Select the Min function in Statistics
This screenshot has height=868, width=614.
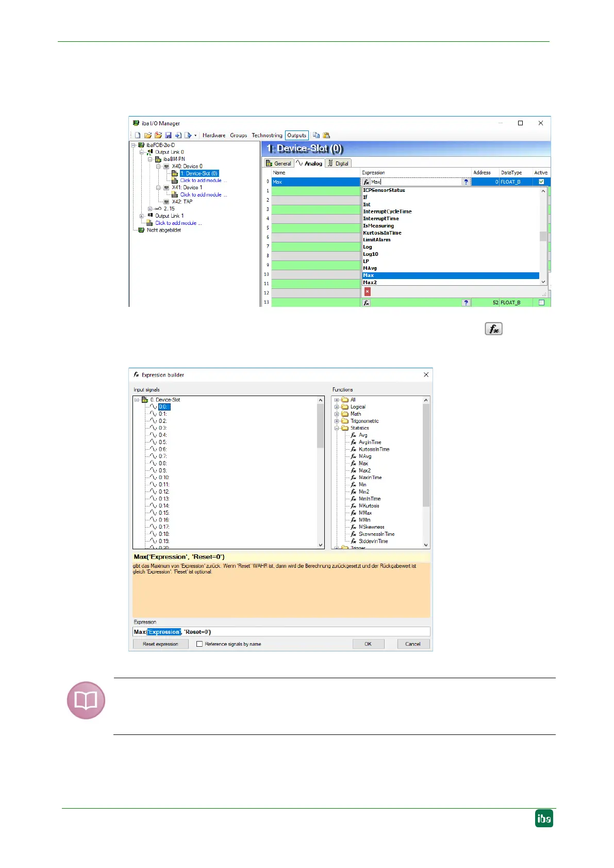tap(362, 485)
